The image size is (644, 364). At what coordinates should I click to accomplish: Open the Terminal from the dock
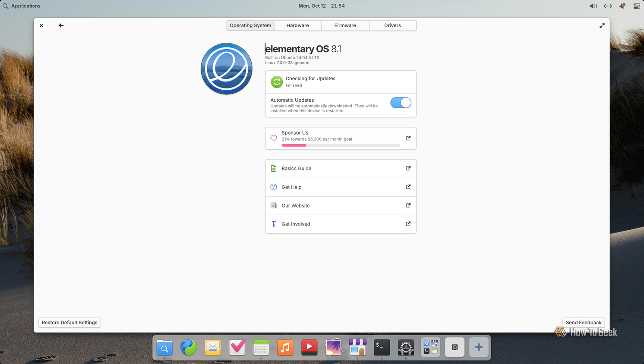382,347
